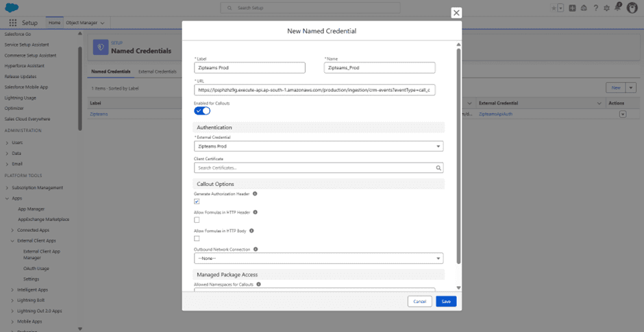Open the Trailhead guidance icon in header
Screen dimensions: 644x332
[584, 8]
